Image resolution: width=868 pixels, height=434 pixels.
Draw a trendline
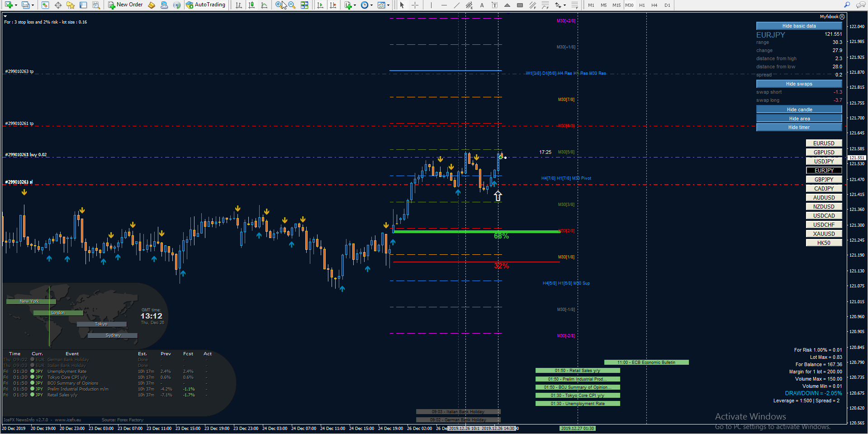coord(457,5)
